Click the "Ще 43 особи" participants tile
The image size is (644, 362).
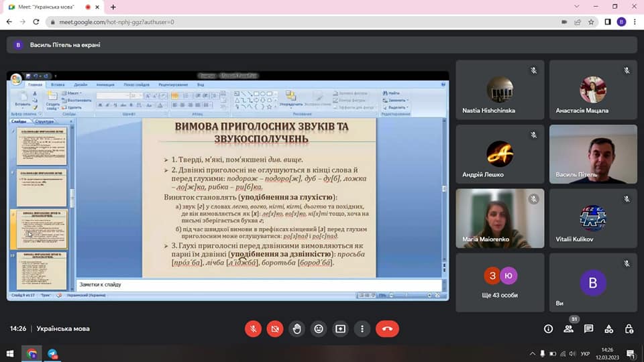click(x=499, y=282)
